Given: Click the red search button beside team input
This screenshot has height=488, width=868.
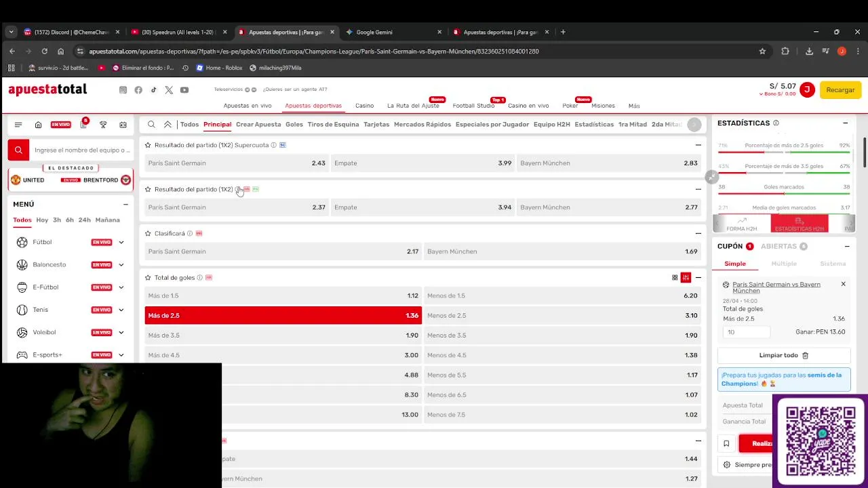Looking at the screenshot, I should click(x=18, y=150).
